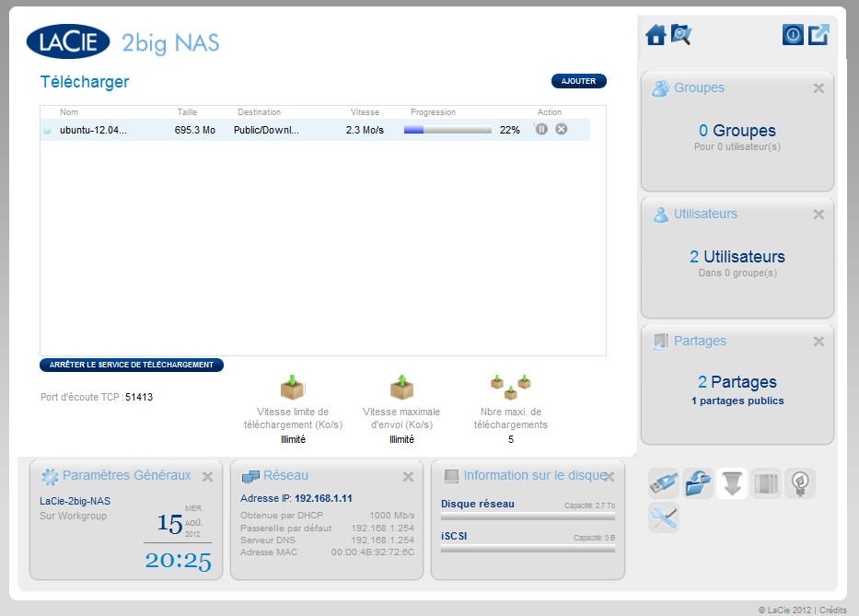Open Paramètres Généraux title link
Screen dimensions: 859x616
click(126, 475)
